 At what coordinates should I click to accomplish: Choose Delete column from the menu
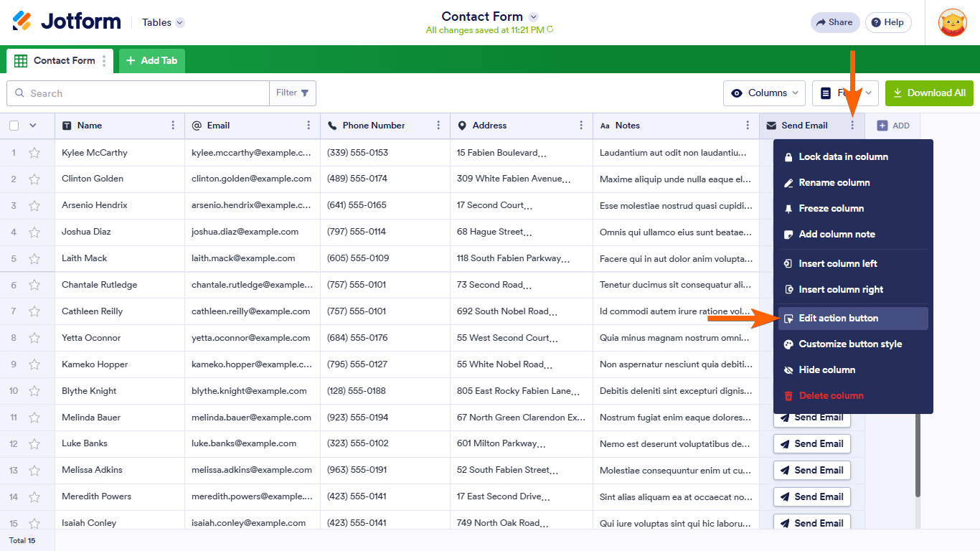click(x=831, y=396)
